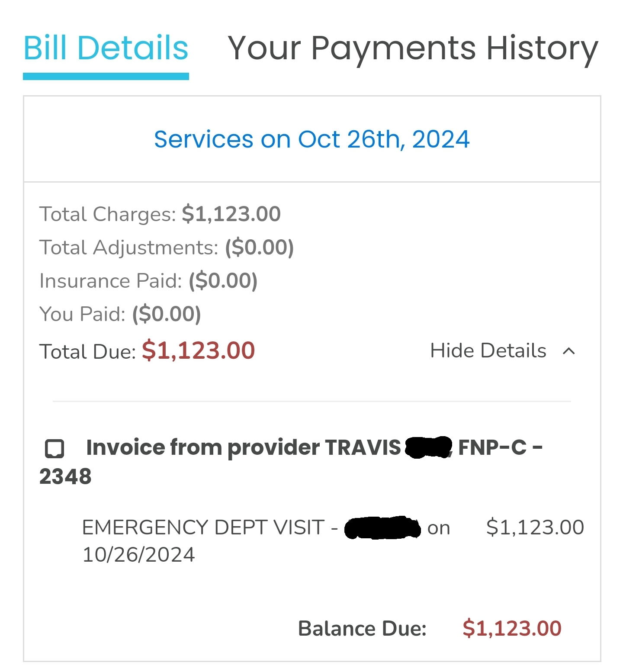
Task: Click the You Paid ($0.00) line
Action: (x=120, y=314)
